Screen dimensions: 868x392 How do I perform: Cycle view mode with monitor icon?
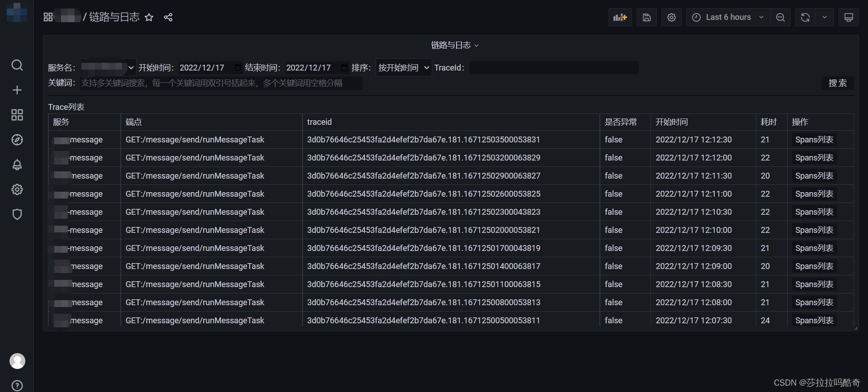[x=849, y=17]
